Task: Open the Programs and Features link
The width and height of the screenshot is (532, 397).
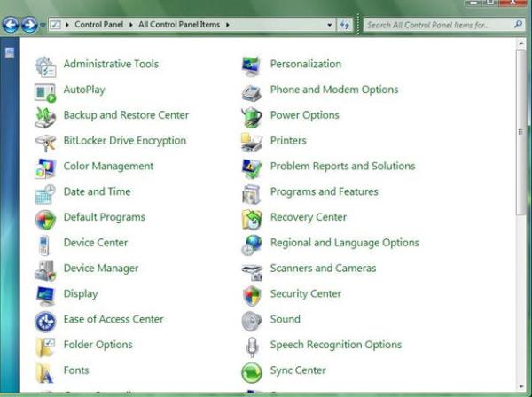Action: [324, 191]
